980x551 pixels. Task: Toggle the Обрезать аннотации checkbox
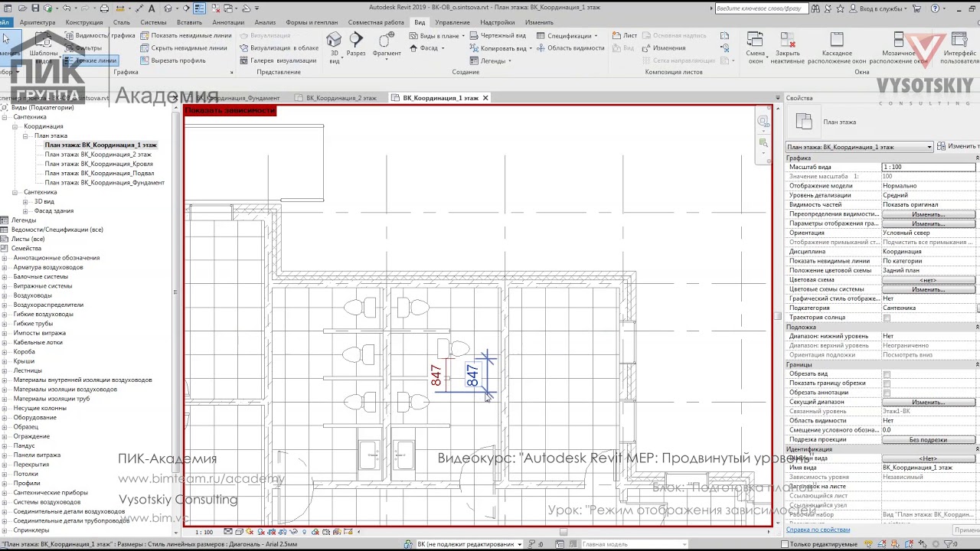pyautogui.click(x=887, y=393)
